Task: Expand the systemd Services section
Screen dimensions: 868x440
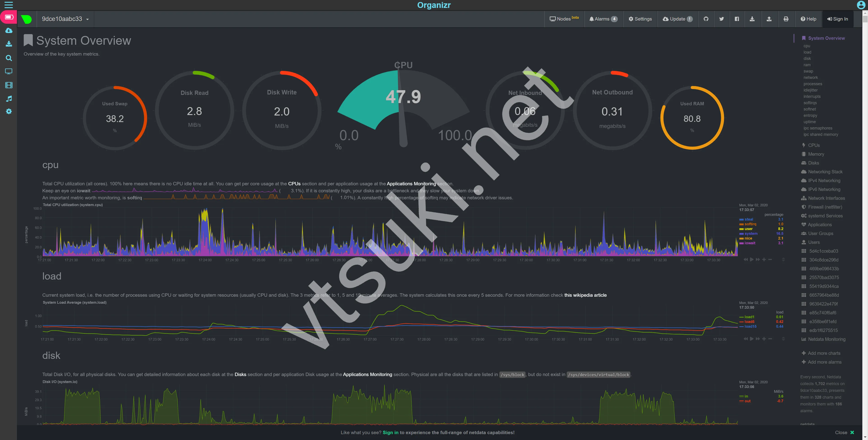Action: point(822,216)
